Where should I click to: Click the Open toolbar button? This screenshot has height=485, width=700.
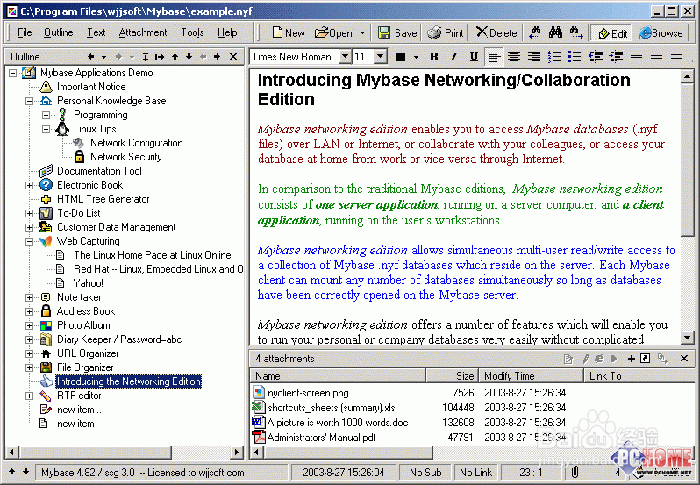pyautogui.click(x=333, y=33)
